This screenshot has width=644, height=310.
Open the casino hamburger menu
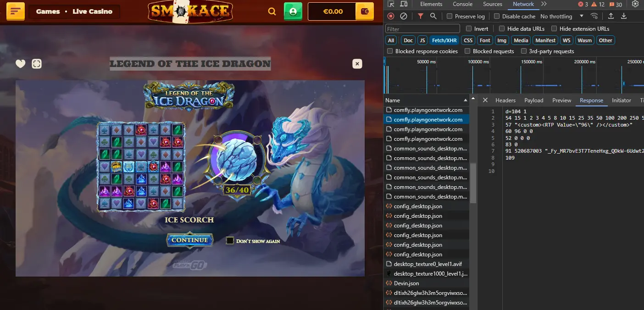pyautogui.click(x=16, y=11)
